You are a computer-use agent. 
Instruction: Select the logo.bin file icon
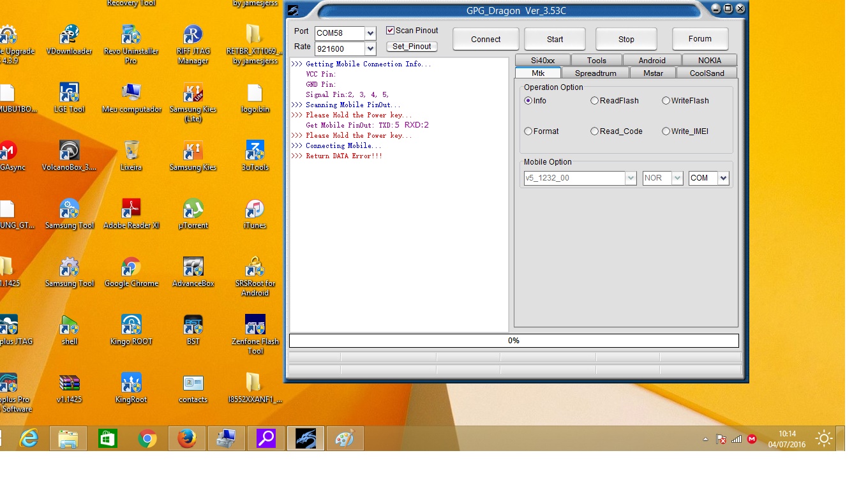pos(255,98)
